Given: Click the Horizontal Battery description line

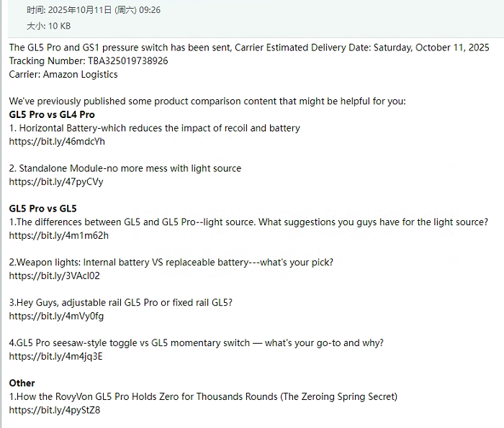Looking at the screenshot, I should coord(154,128).
